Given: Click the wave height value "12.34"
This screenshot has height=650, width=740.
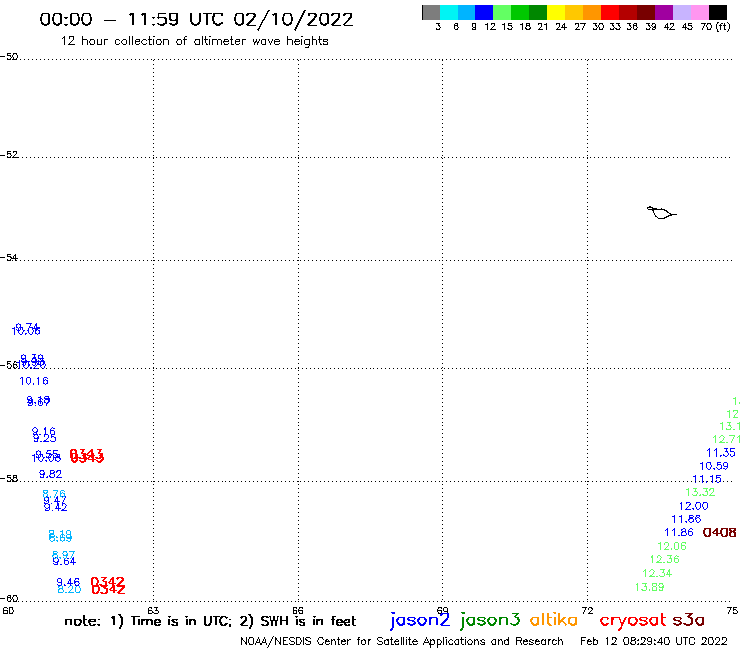Looking at the screenshot, I should (657, 573).
